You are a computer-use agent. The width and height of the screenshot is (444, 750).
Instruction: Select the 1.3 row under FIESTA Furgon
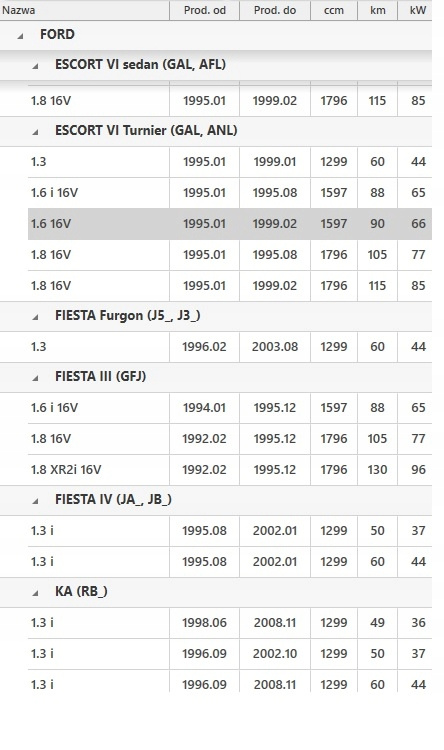230,347
